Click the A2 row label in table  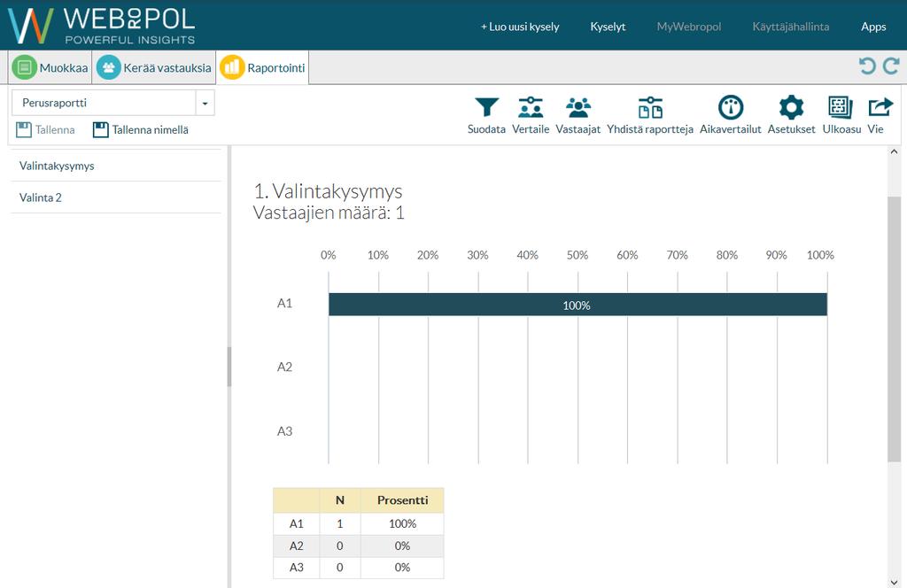[x=296, y=545]
